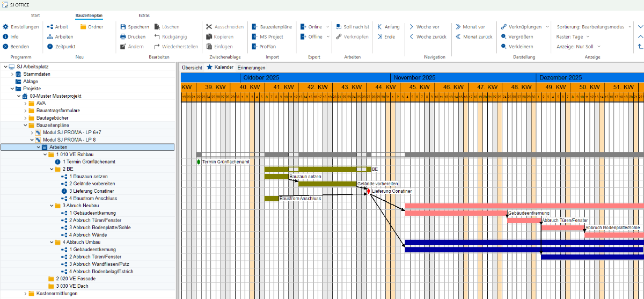Switch to the Übersicht view tab
The height and width of the screenshot is (299, 644).
[192, 68]
